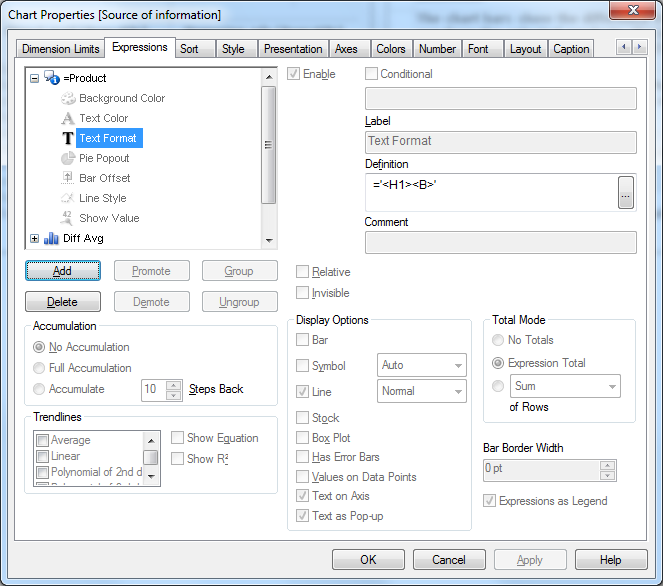This screenshot has height=586, width=663.
Task: Click the Bar Offset icon
Action: click(68, 178)
